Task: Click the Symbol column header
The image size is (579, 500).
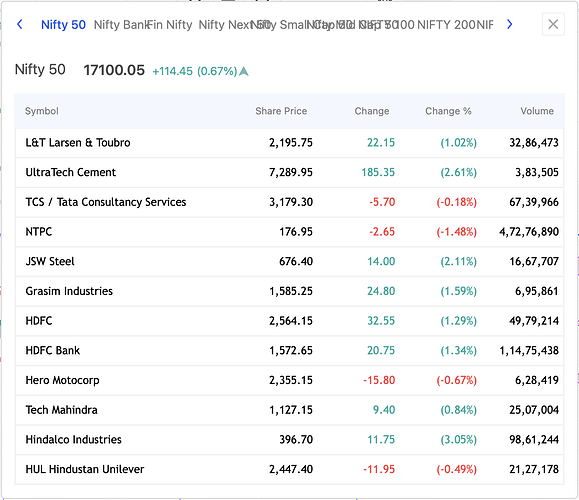Action: click(42, 111)
